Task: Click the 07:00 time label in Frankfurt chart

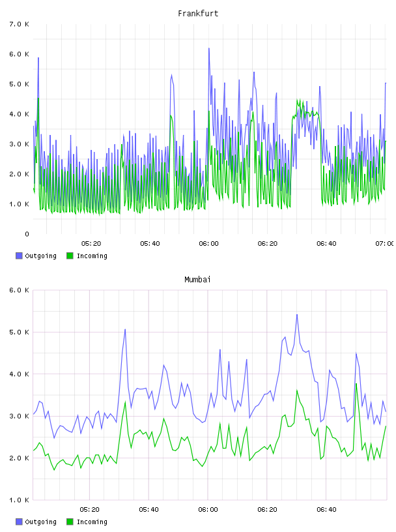Action: click(384, 244)
